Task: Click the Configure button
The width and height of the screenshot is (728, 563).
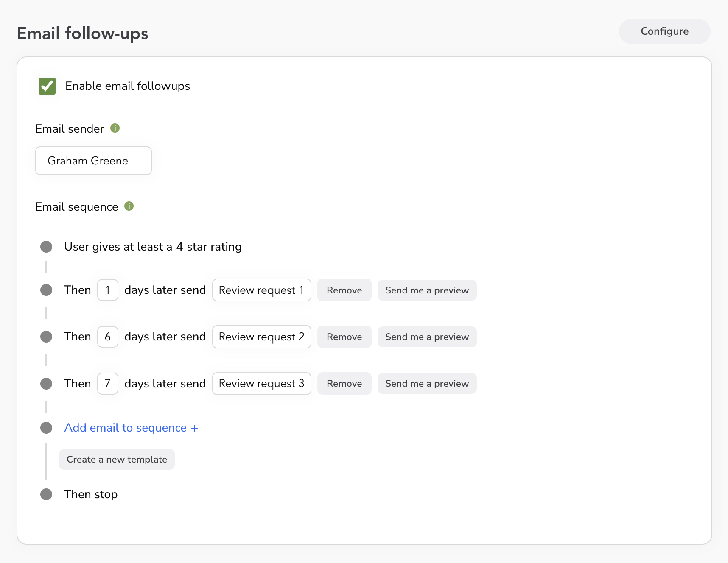Action: click(x=664, y=31)
